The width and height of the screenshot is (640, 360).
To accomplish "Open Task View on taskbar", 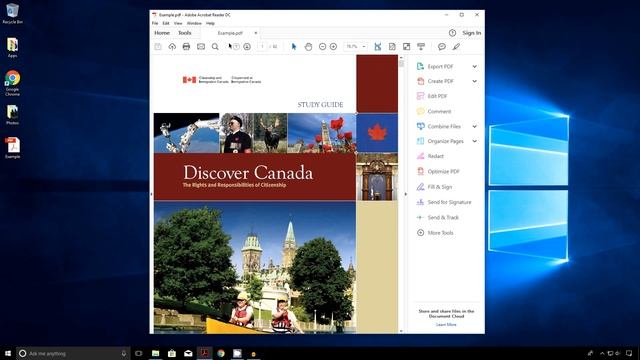I will [x=139, y=353].
